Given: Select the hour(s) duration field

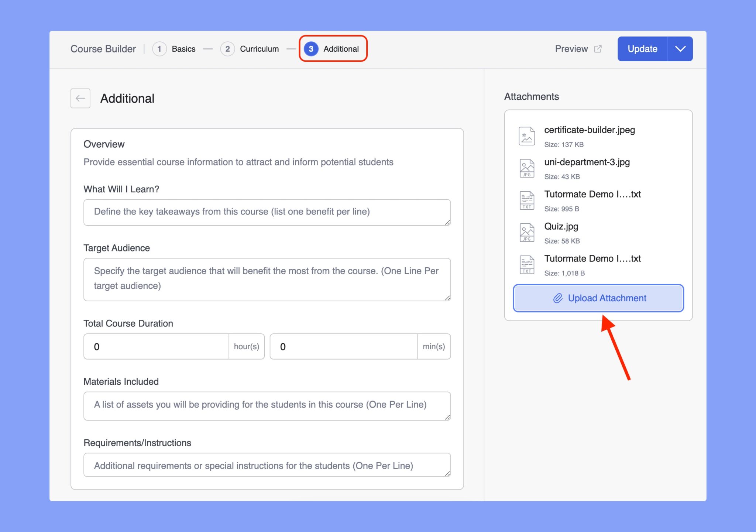Looking at the screenshot, I should point(156,346).
